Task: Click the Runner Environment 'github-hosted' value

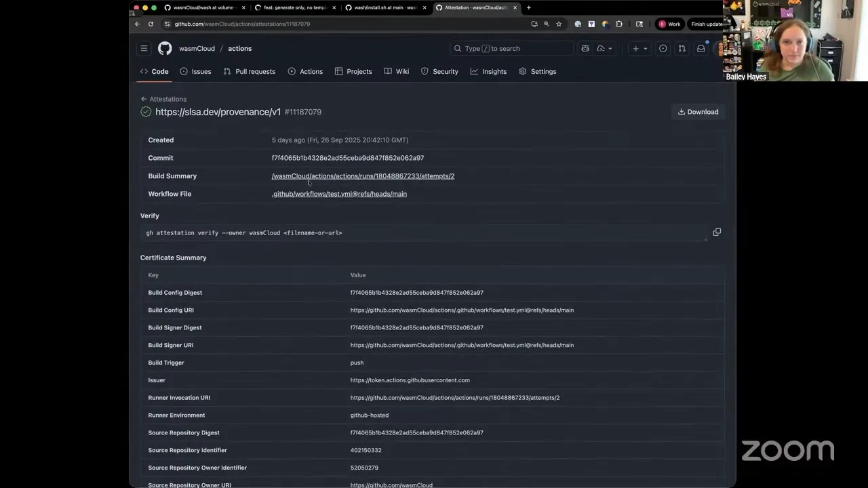Action: tap(370, 415)
